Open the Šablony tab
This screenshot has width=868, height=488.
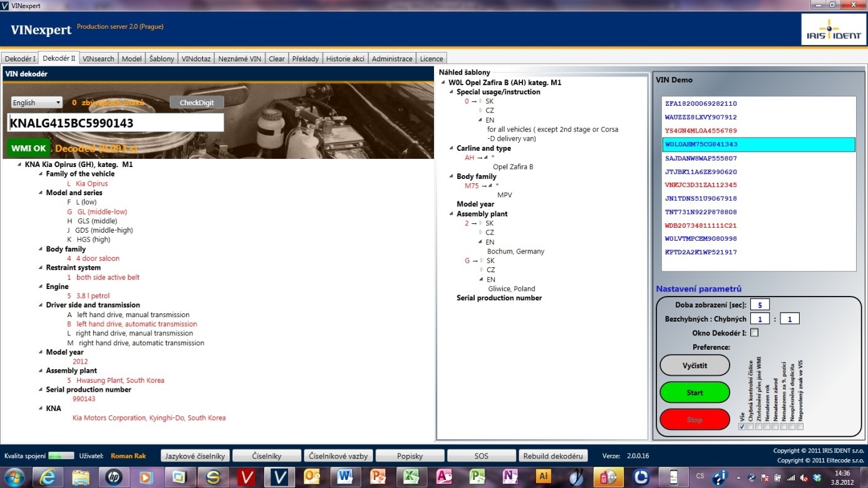(162, 59)
